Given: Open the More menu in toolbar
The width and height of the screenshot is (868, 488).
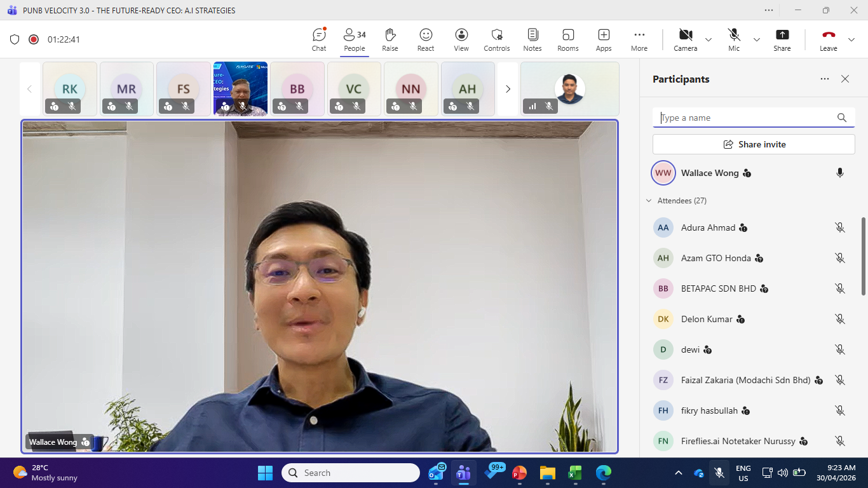Looking at the screenshot, I should (x=639, y=39).
